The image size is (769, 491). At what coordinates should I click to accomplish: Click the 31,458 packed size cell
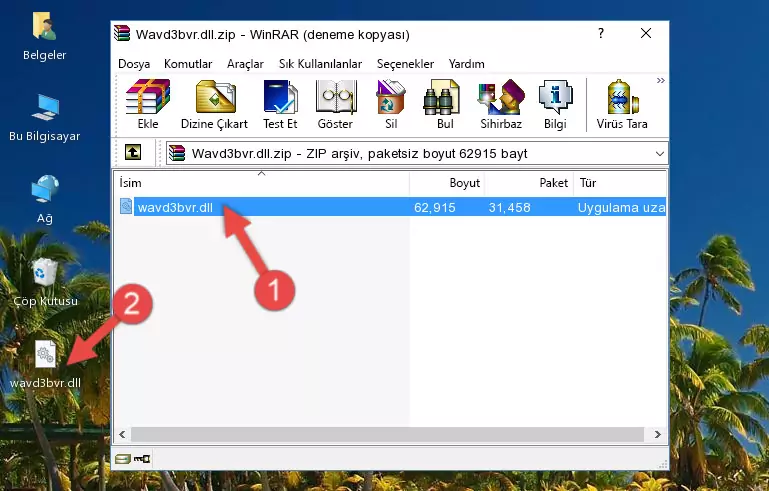509,207
